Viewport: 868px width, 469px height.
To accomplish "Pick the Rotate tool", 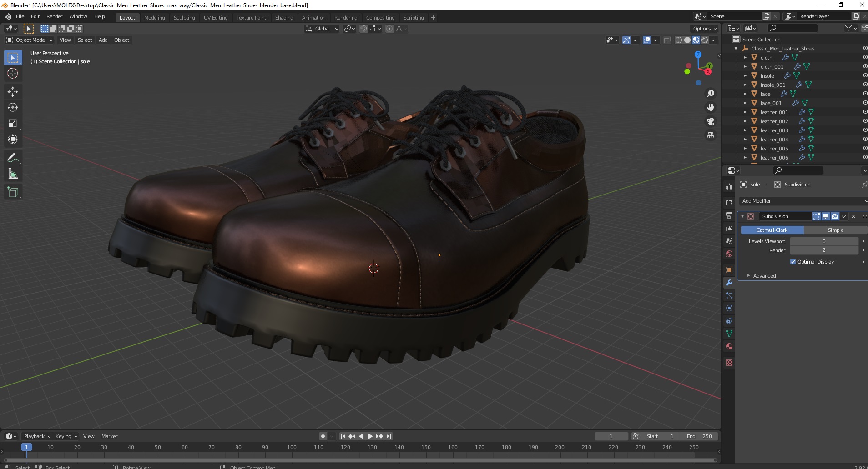I will pos(13,108).
